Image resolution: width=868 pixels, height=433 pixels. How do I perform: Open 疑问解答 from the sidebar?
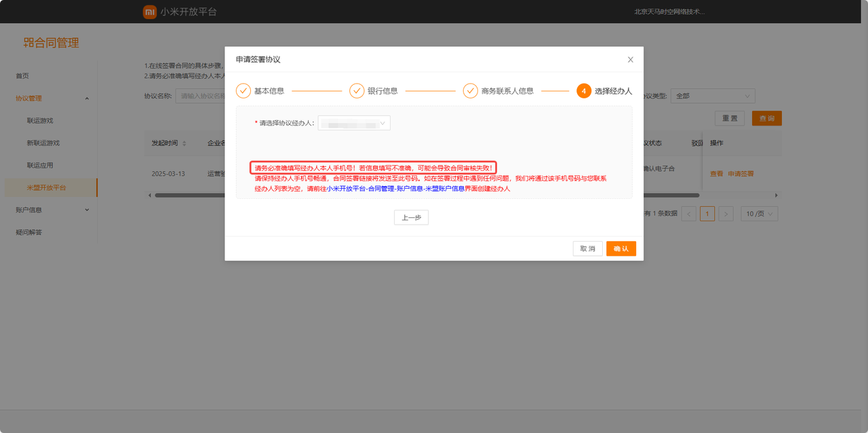[28, 232]
